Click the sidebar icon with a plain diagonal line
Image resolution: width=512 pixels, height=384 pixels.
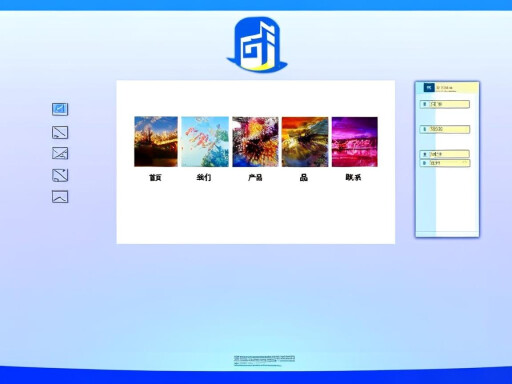[x=60, y=132]
